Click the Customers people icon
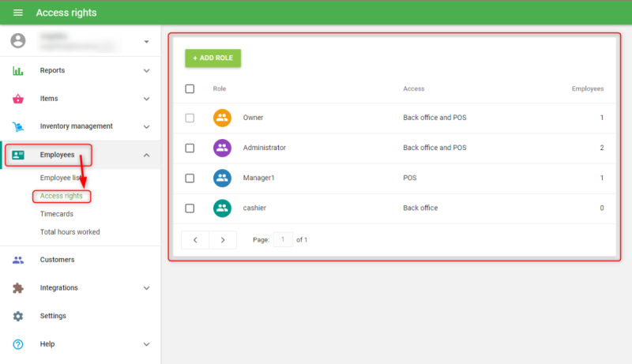Viewport: 632px width, 364px height. [18, 260]
